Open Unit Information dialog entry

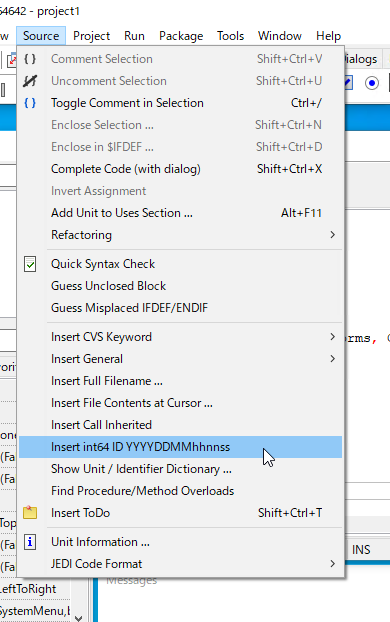coord(181,542)
